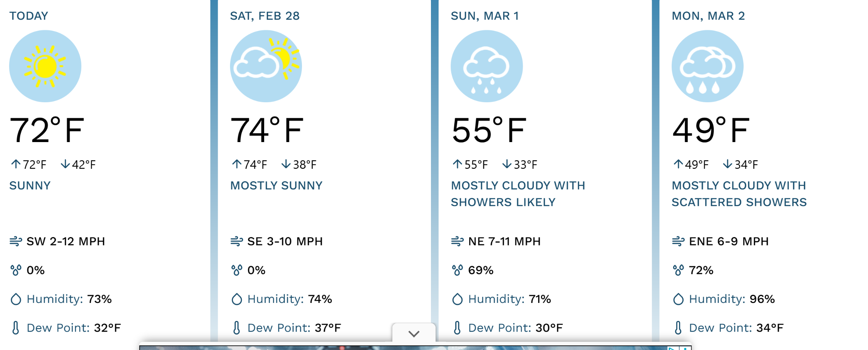
Task: Click the thermometer icon beside 37°F dew point
Action: point(237,328)
